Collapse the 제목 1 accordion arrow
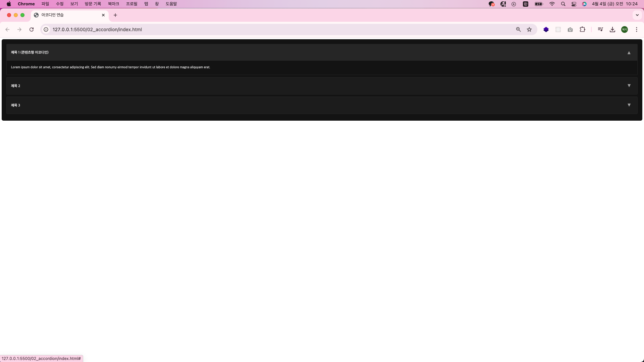This screenshot has height=362, width=644. click(x=629, y=53)
